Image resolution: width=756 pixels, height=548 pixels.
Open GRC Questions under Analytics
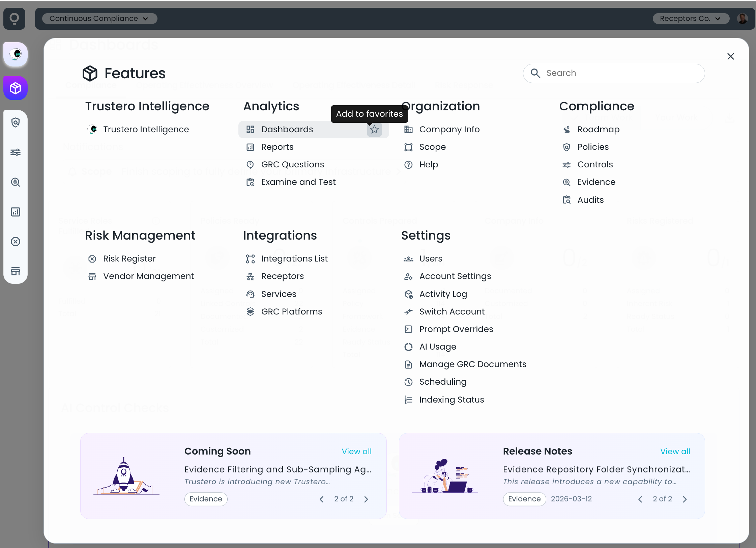[x=292, y=165]
